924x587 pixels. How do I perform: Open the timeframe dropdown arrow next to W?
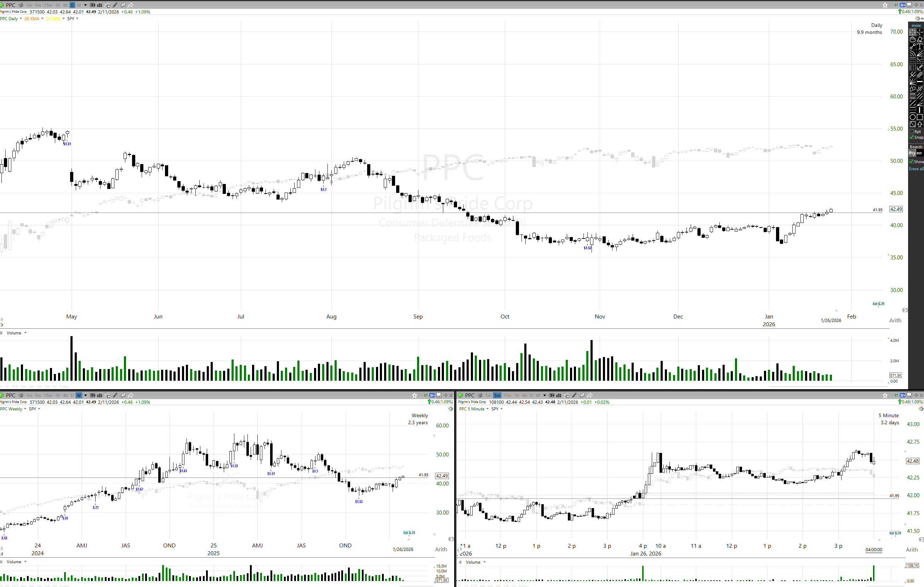pos(86,5)
